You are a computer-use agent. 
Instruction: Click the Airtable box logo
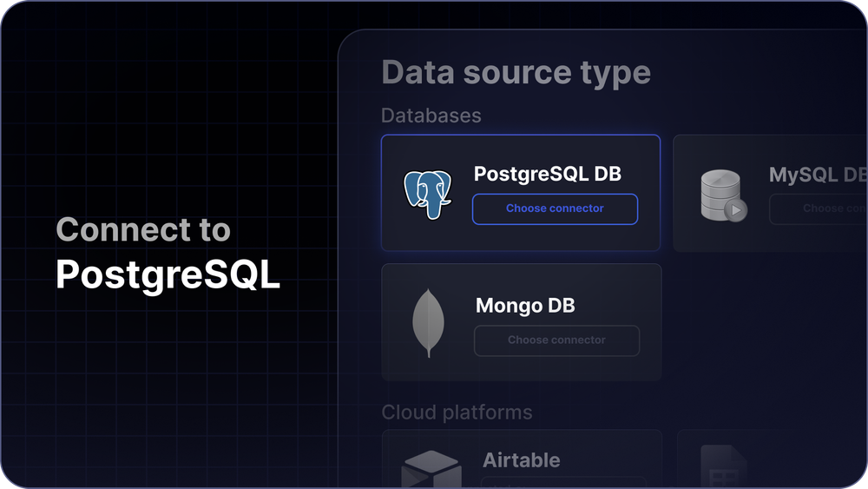tap(431, 469)
